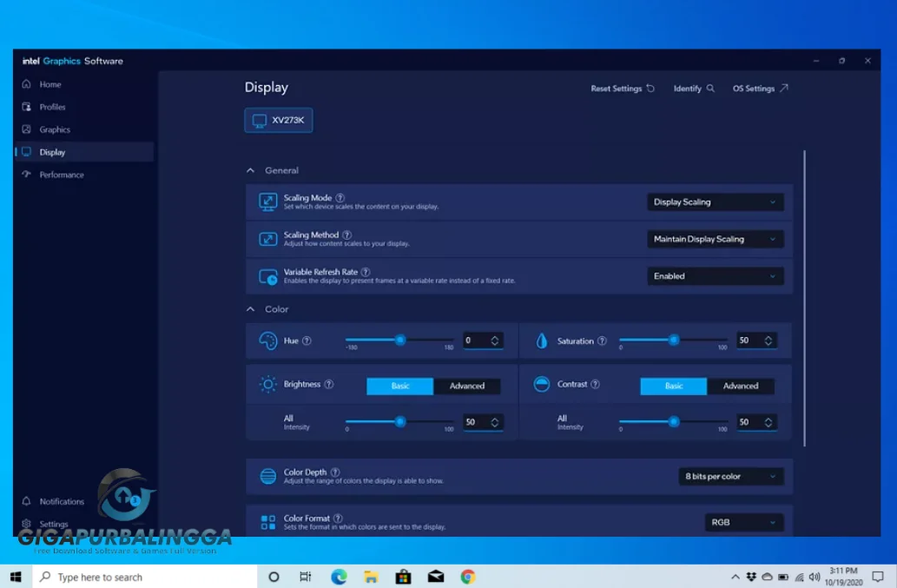The height and width of the screenshot is (588, 897).
Task: Select Basic mode for Brightness
Action: coord(400,386)
